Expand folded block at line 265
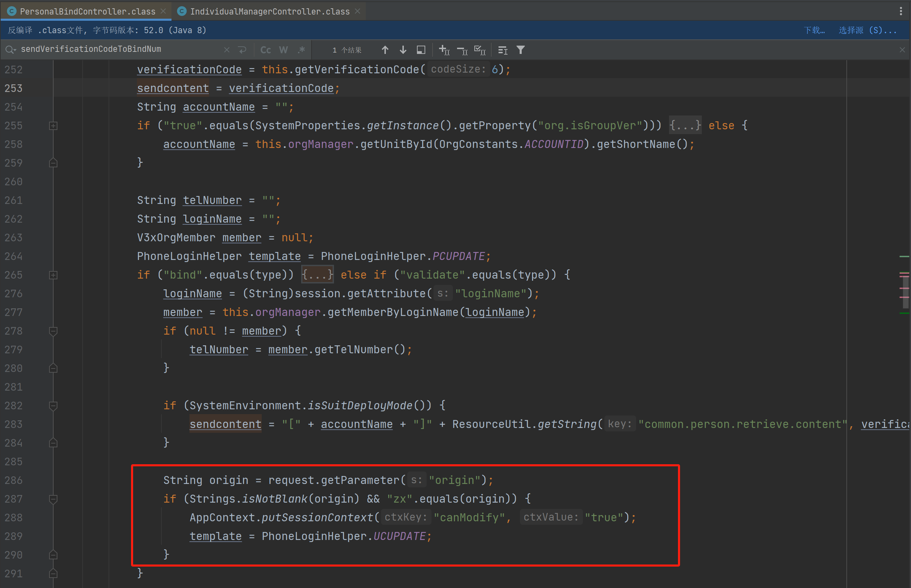 pyautogui.click(x=54, y=275)
